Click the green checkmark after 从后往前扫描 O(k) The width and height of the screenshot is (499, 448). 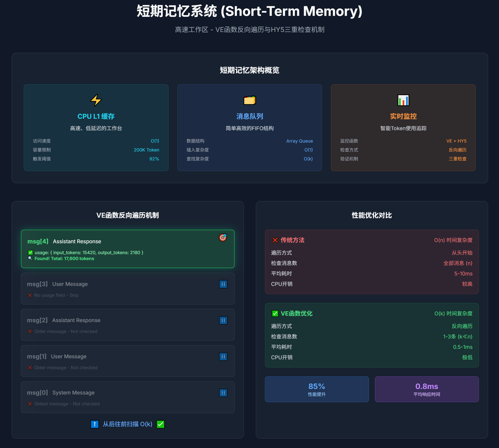(x=161, y=424)
